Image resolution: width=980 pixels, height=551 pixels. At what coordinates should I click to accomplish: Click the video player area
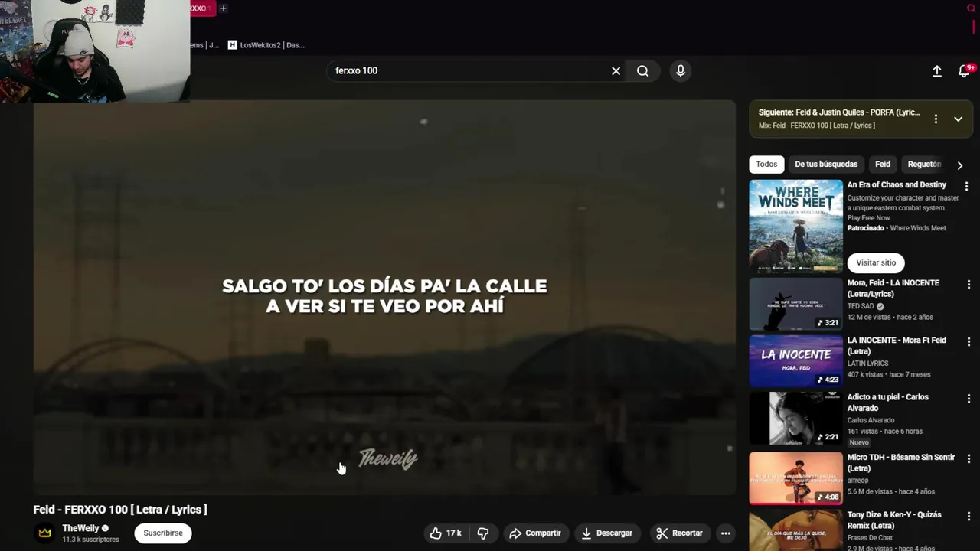384,298
